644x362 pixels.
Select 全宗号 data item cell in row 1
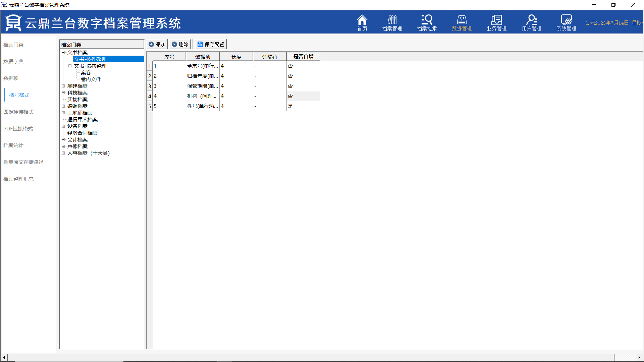[x=202, y=66]
